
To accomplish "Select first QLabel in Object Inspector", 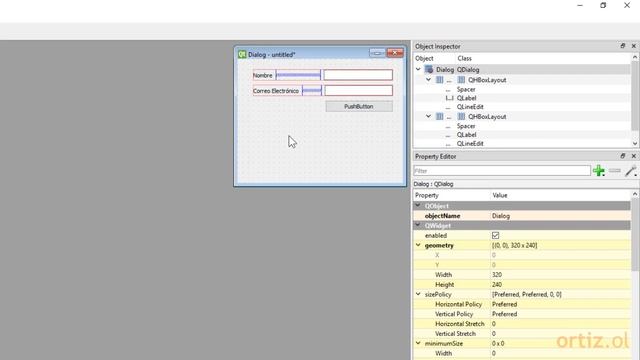I will (467, 98).
